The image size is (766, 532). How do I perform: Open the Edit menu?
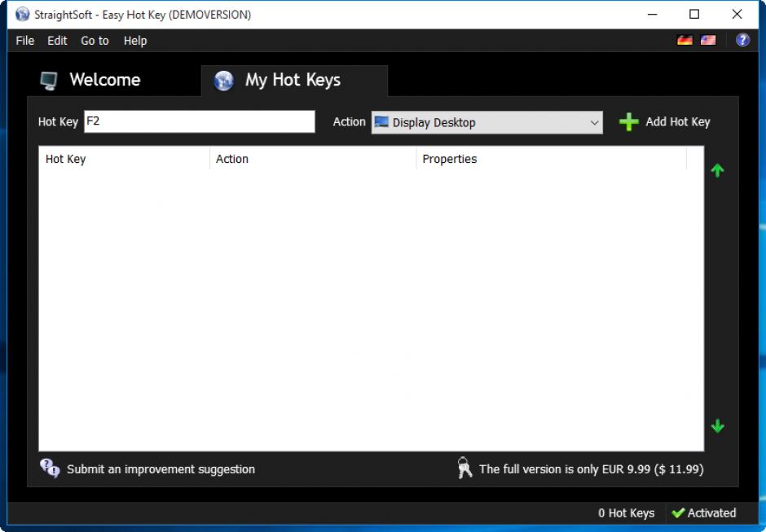[57, 41]
